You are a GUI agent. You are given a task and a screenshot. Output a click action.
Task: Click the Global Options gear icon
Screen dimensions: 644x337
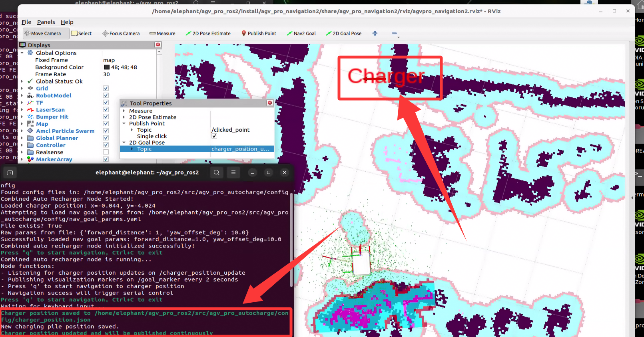(x=30, y=53)
